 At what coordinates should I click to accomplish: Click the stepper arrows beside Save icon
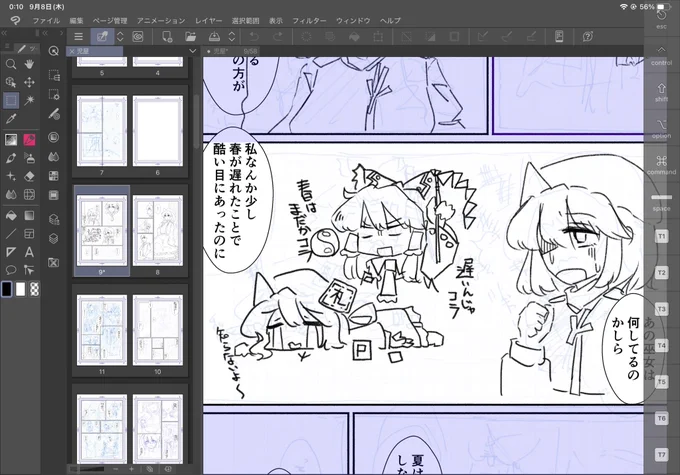click(232, 37)
